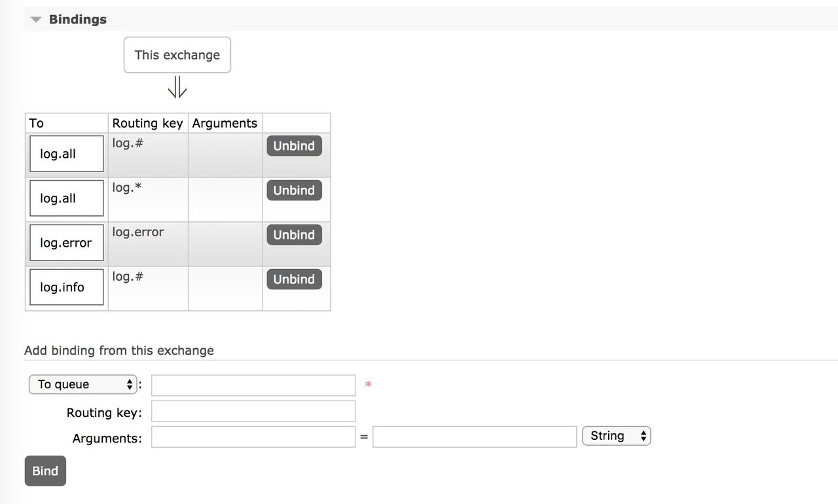
Task: Open the log.all queue bound with log.*
Action: (58, 198)
